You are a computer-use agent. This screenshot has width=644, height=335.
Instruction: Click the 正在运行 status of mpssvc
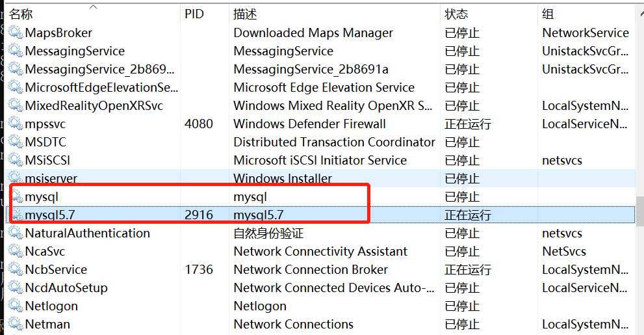pos(468,124)
